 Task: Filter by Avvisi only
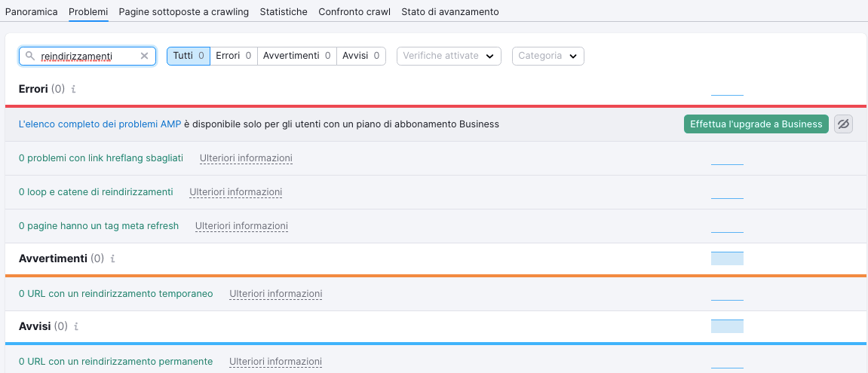361,56
